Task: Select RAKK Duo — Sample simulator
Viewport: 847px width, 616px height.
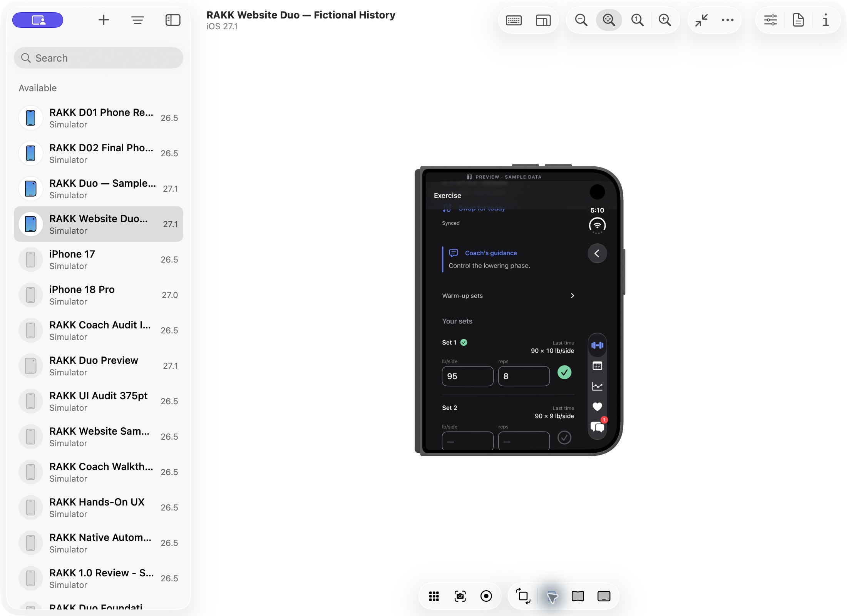Action: [x=99, y=189]
